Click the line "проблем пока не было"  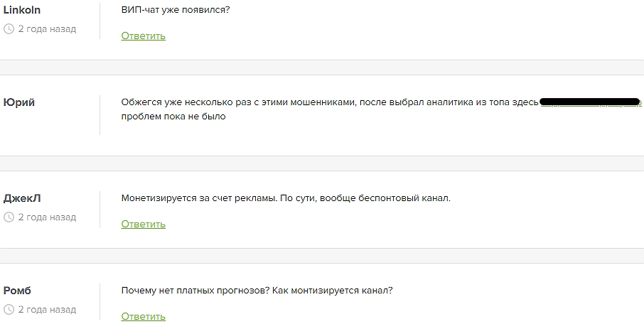(173, 116)
